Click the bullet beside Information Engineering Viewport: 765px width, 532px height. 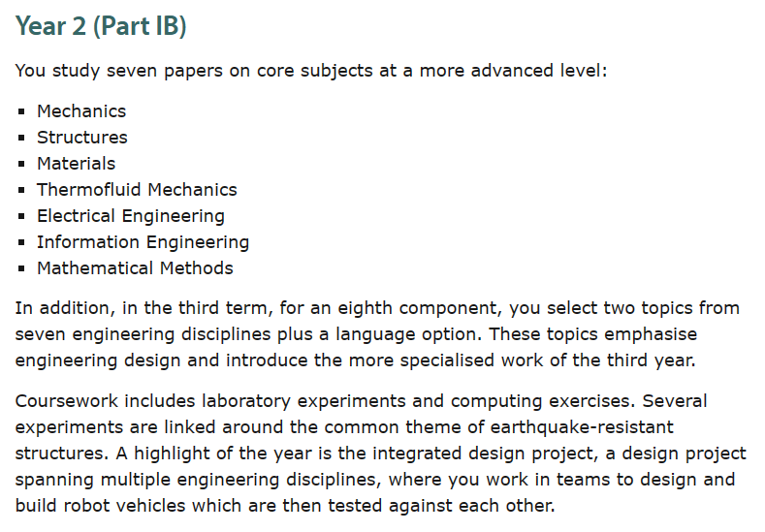pyautogui.click(x=21, y=242)
